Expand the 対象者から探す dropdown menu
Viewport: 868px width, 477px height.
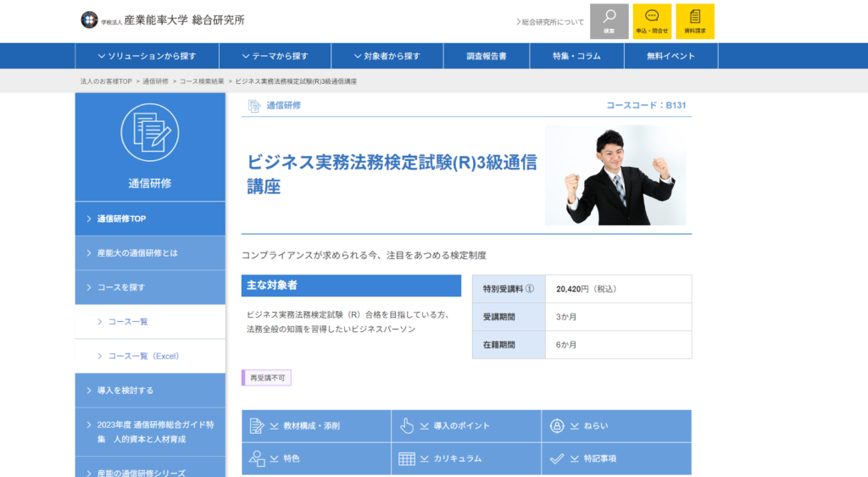coord(387,56)
